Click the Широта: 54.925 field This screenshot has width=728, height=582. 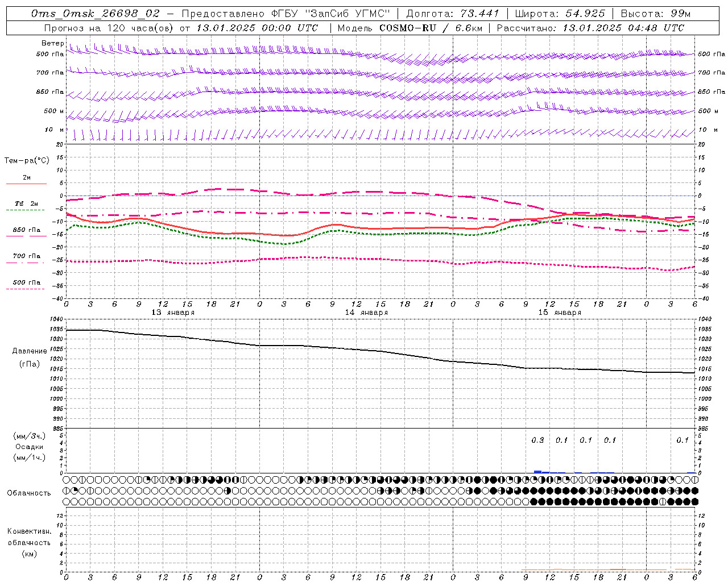[x=560, y=14]
